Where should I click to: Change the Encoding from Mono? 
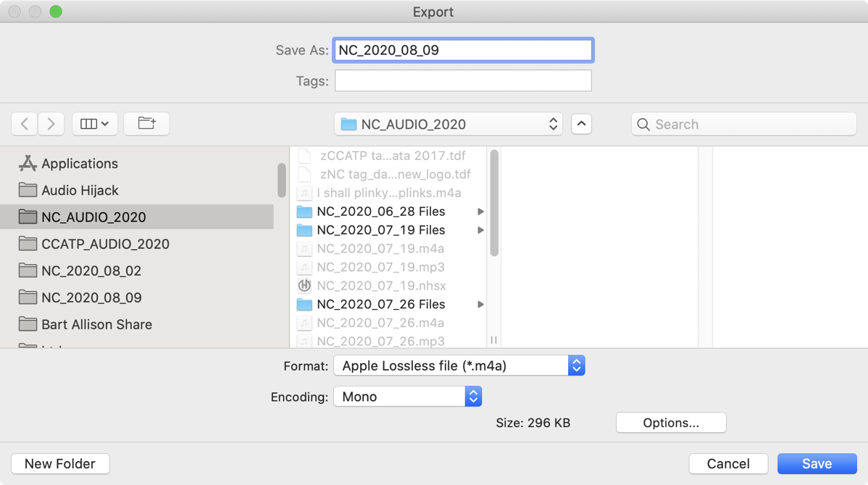pyautogui.click(x=407, y=397)
